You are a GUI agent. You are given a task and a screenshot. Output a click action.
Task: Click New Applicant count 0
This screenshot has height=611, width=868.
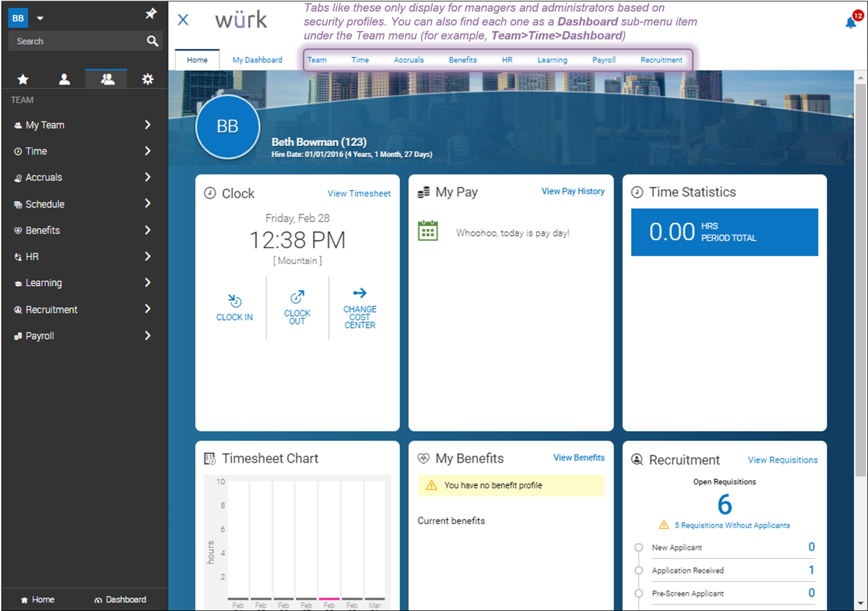[811, 547]
